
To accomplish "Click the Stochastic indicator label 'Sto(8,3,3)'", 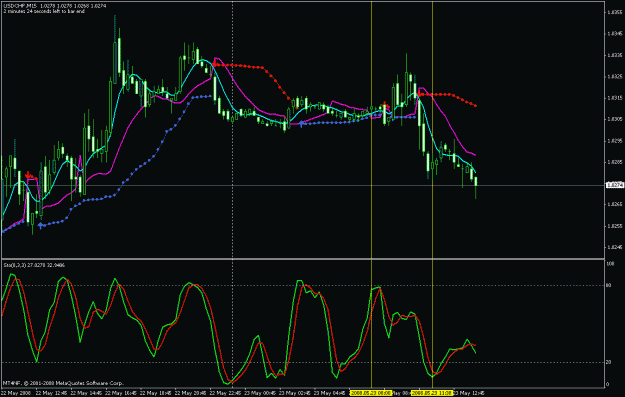I will (x=15, y=265).
